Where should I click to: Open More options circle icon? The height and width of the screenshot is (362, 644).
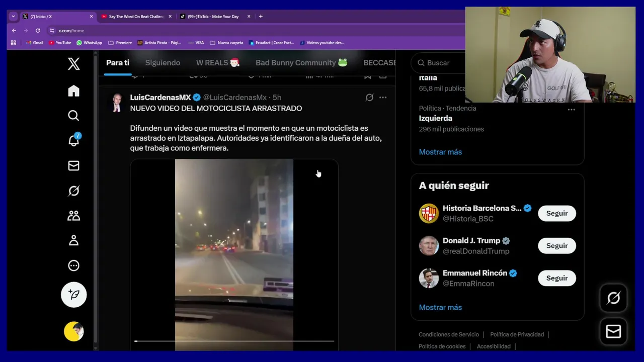click(73, 265)
